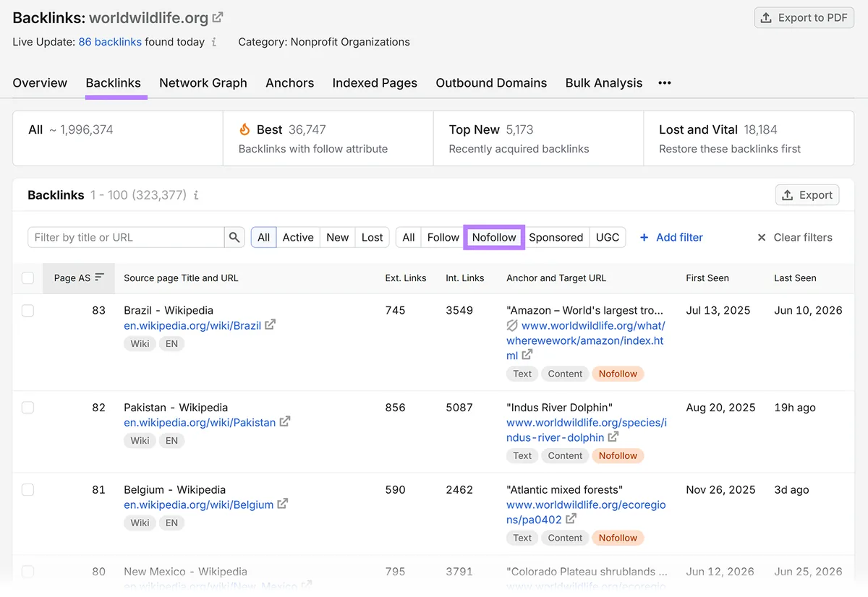Image resolution: width=868 pixels, height=597 pixels.
Task: Click the First Seen column header
Action: pyautogui.click(x=707, y=278)
